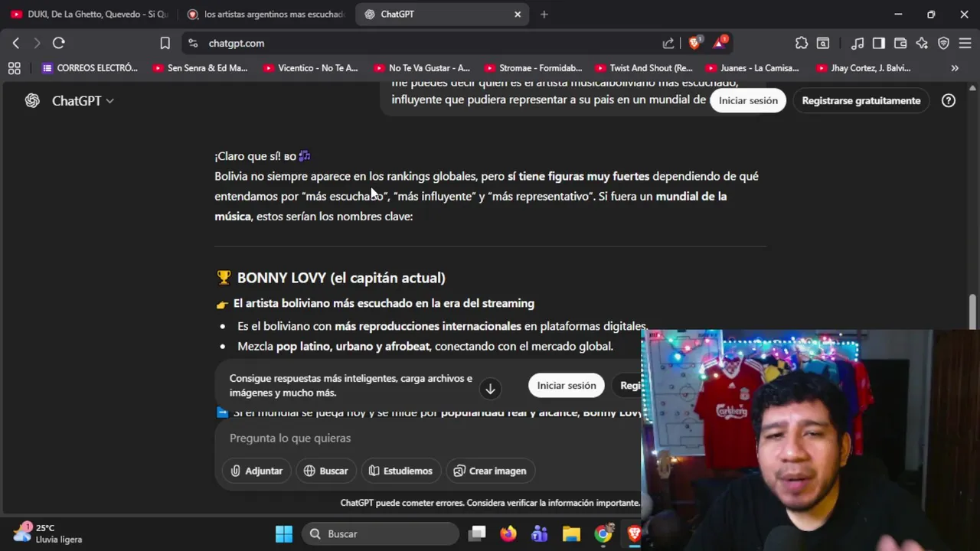The height and width of the screenshot is (551, 980).
Task: Open the help question mark icon
Action: coord(949,100)
